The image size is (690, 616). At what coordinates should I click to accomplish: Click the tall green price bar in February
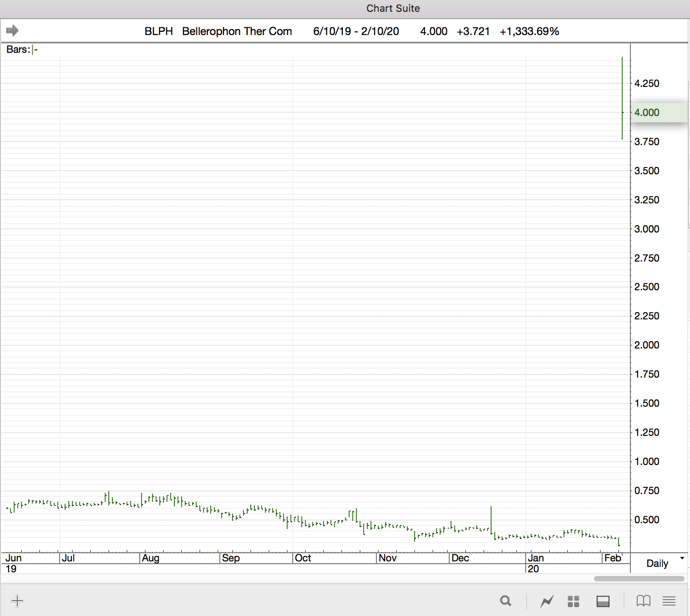tap(622, 98)
